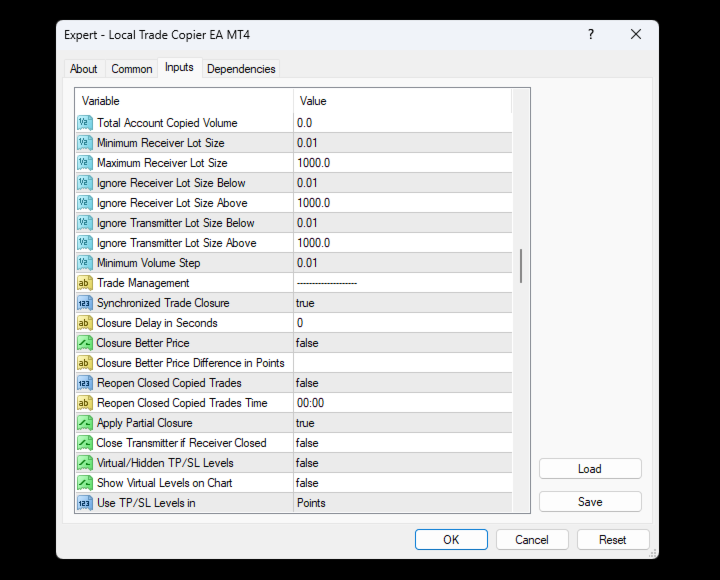Select the Closure Better Price value false
This screenshot has height=580, width=720.
pyautogui.click(x=403, y=343)
